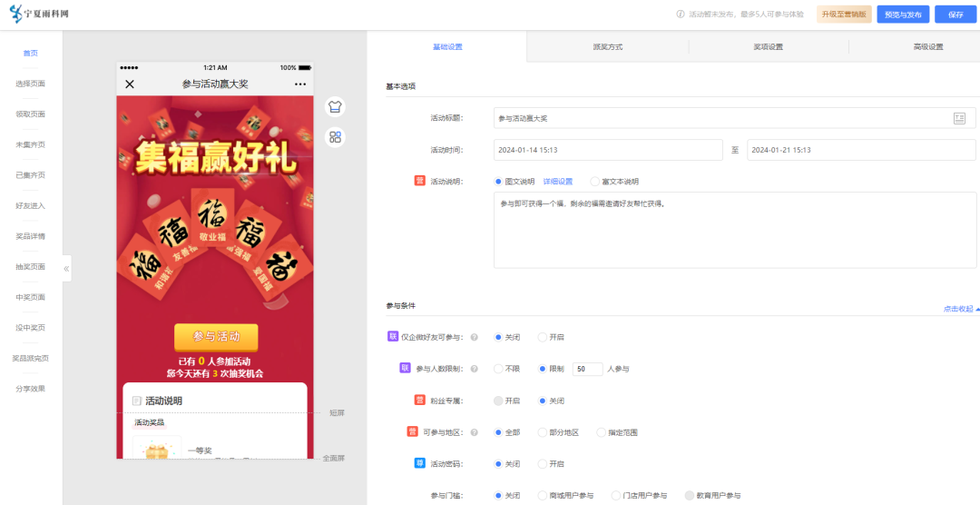This screenshot has height=505, width=980.
Task: Open 好友进入 in left sidebar
Action: tap(31, 206)
